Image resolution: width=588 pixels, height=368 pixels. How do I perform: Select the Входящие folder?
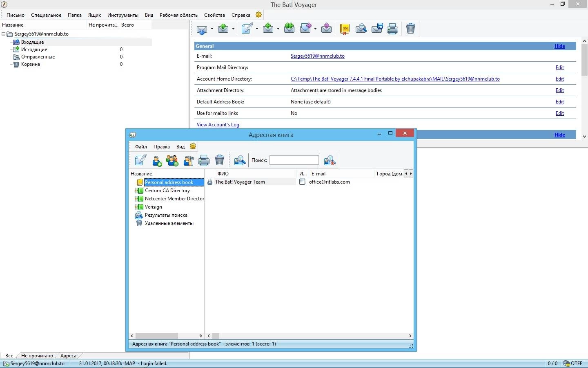[x=32, y=42]
